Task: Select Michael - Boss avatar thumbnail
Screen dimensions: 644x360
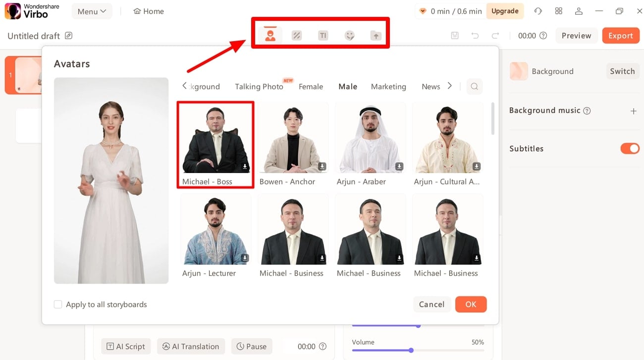Action: [216, 138]
